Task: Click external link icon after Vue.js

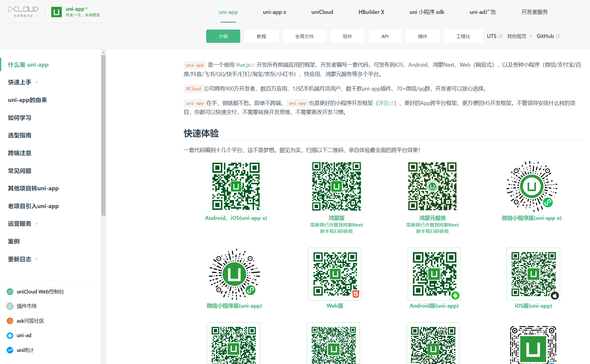Action: coord(253,65)
